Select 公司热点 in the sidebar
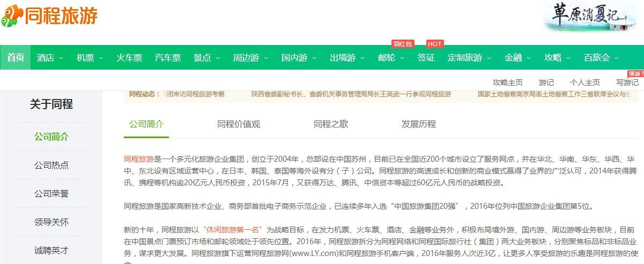 pos(51,165)
